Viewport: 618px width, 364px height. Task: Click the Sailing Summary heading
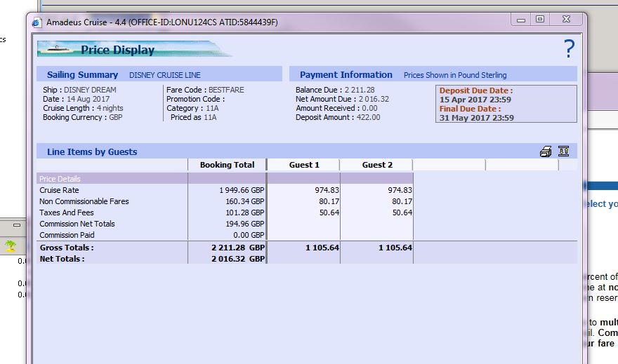[x=82, y=75]
